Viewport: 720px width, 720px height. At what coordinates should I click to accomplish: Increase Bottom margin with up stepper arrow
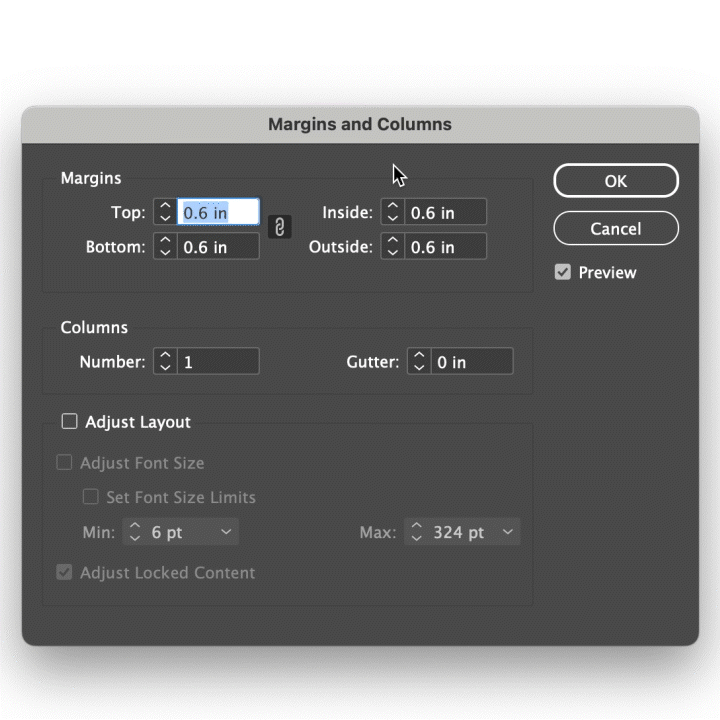click(x=165, y=240)
